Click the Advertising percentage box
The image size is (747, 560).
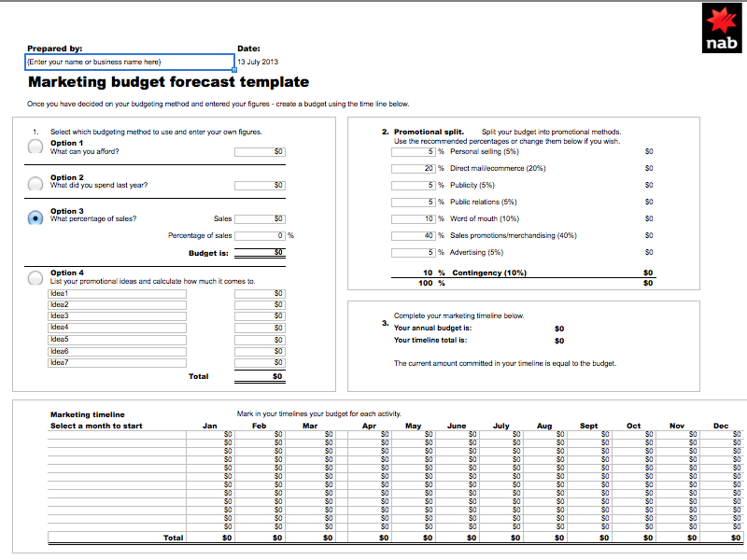(414, 252)
